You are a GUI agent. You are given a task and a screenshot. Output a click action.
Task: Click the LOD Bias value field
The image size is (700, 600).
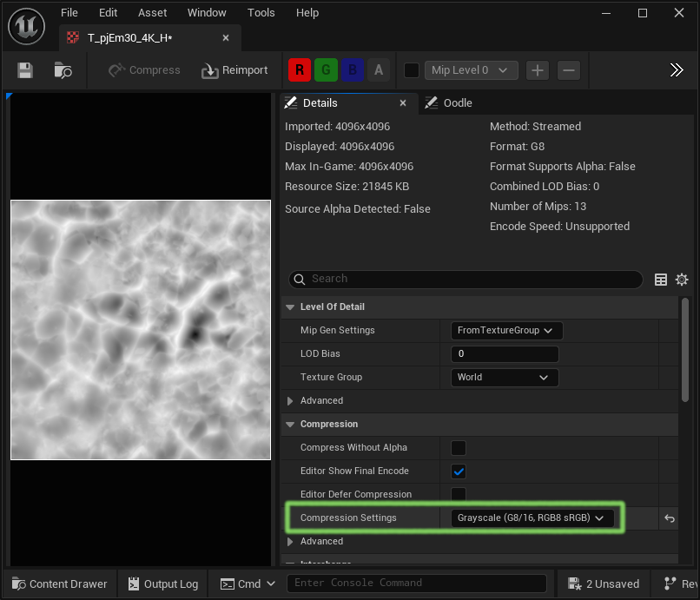click(x=505, y=354)
